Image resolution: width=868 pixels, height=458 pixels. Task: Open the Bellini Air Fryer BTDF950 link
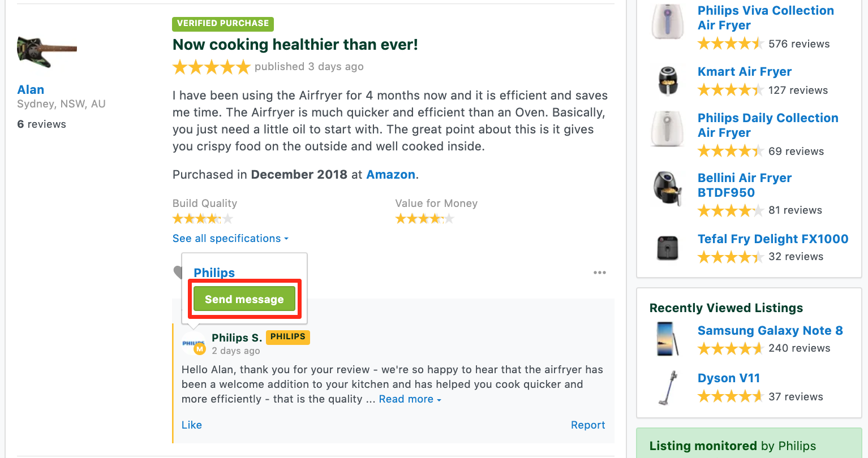745,185
